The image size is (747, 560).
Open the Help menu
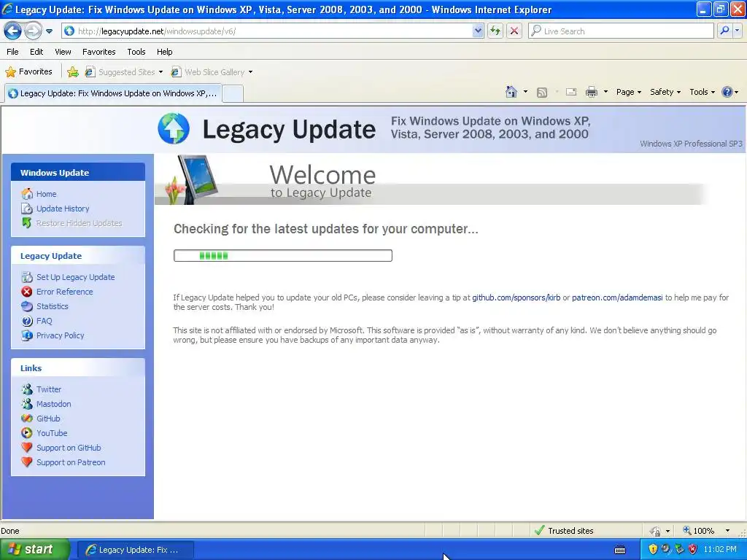point(164,52)
